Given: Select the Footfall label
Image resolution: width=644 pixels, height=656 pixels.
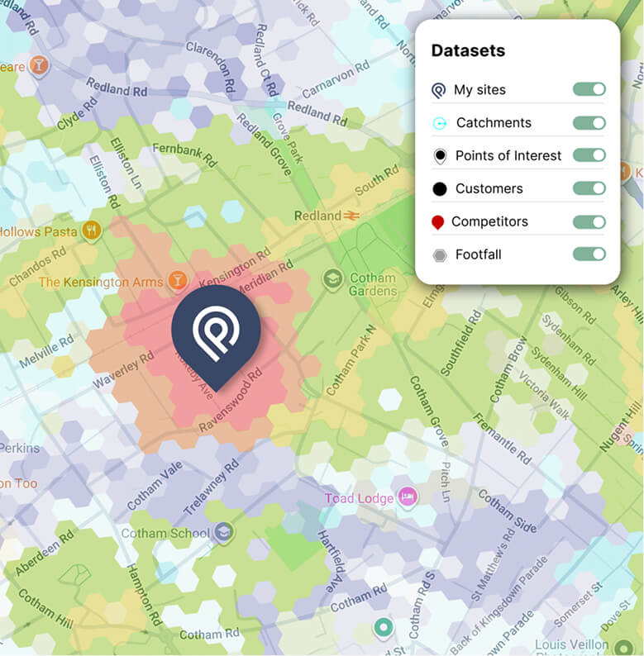Looking at the screenshot, I should (478, 254).
